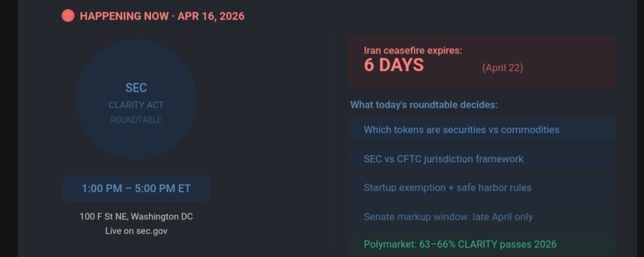This screenshot has width=644, height=257.
Task: Click the What today's roundtable decides heading
Action: coord(423,105)
